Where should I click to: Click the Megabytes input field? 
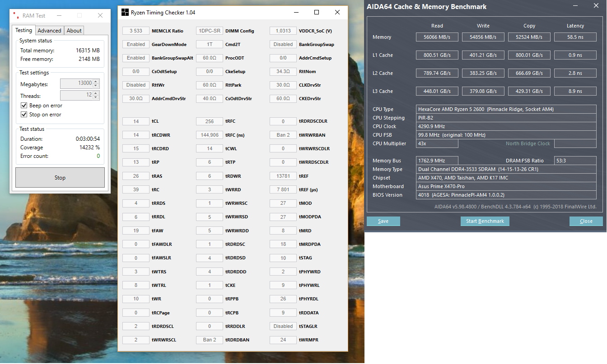click(76, 83)
